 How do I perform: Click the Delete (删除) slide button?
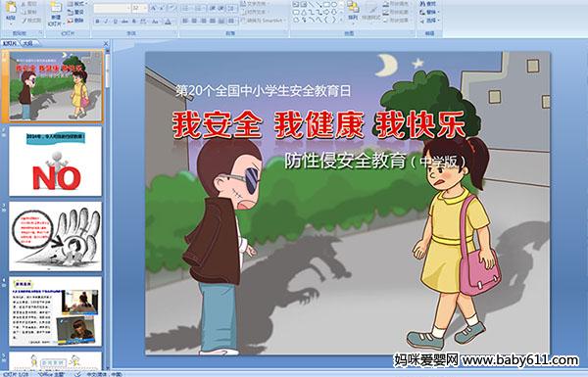[x=76, y=21]
